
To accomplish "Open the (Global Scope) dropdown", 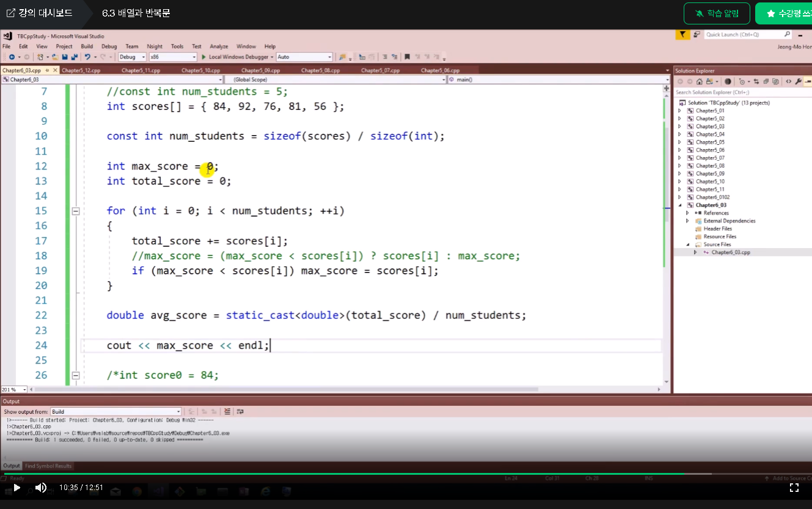I will (x=336, y=79).
